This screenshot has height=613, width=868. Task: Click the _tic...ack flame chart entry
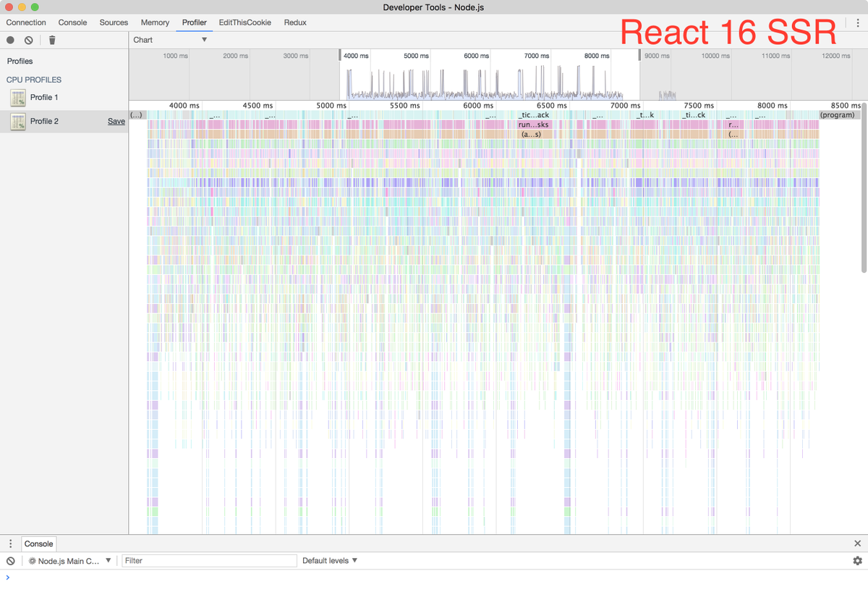[x=534, y=115]
